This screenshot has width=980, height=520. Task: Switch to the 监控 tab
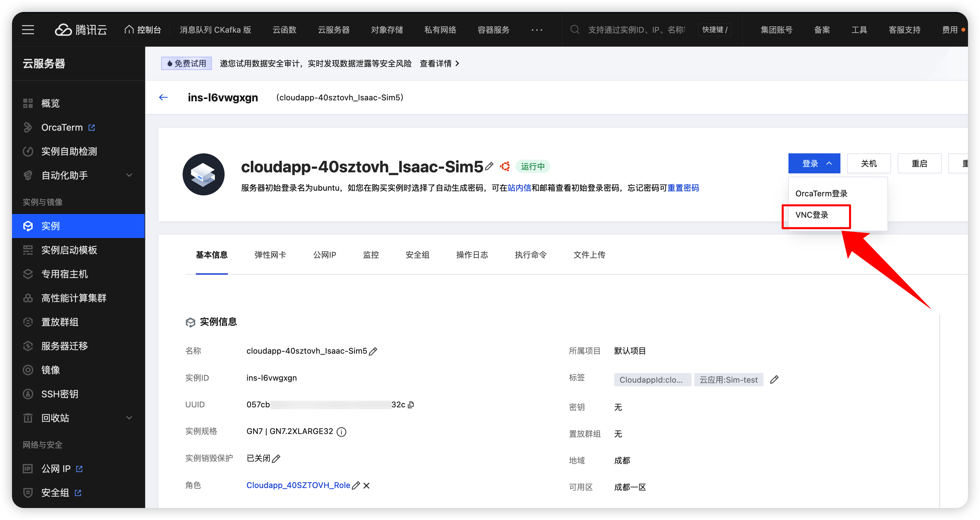coord(370,255)
